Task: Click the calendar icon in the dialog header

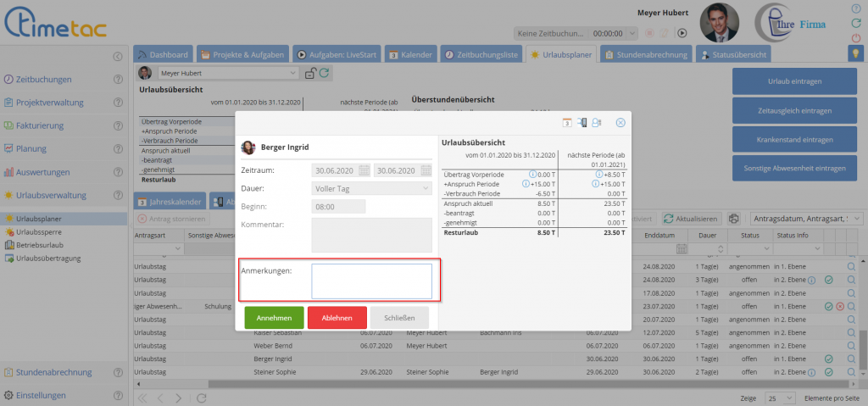Action: [x=566, y=123]
